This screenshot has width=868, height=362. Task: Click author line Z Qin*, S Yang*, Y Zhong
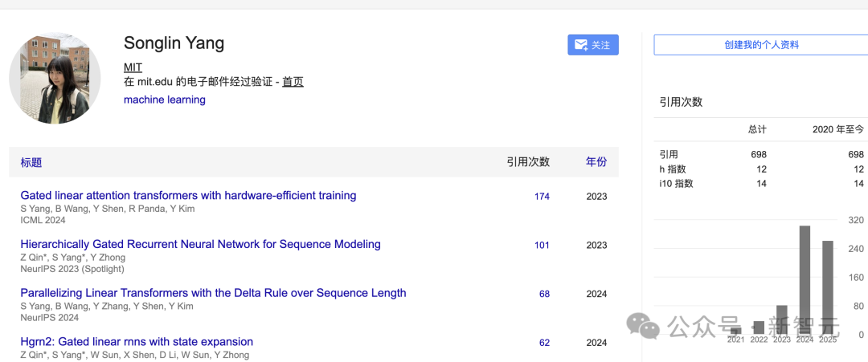[73, 257]
